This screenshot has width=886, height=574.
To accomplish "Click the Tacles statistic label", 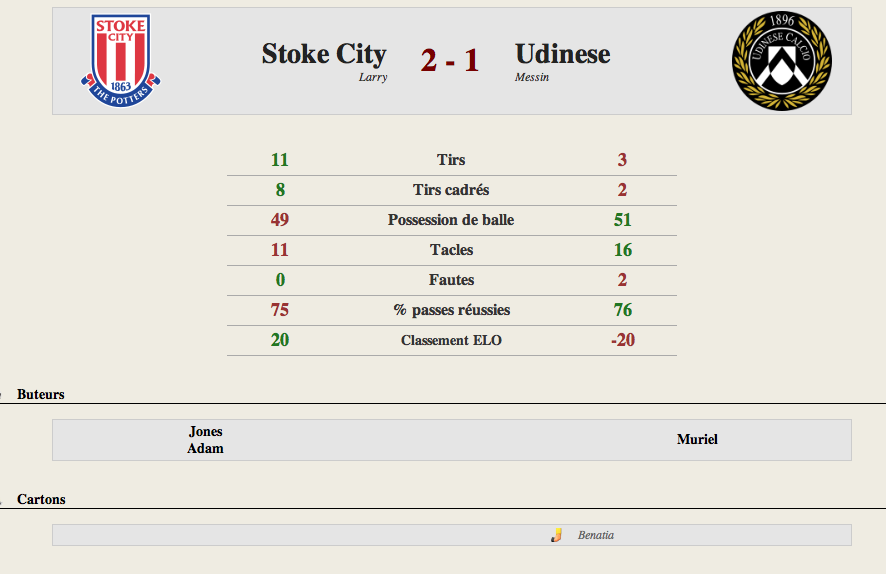I will coord(451,250).
